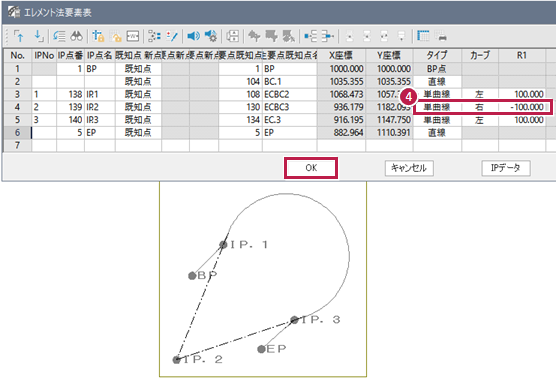Open search with the binoculars icon
Image resolution: width=556 pixels, height=378 pixels.
pos(77,36)
